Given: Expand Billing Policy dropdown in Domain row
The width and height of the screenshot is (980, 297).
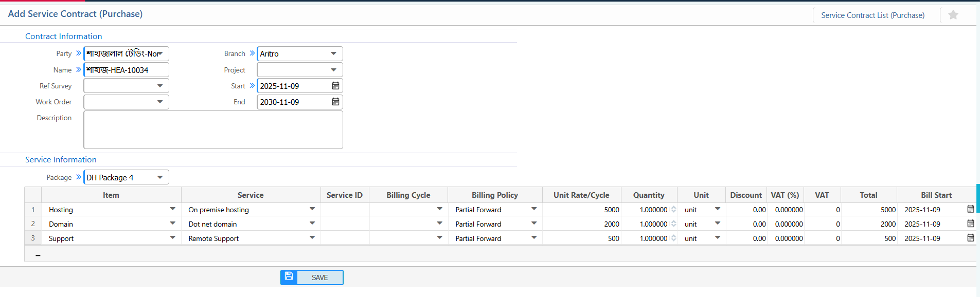Looking at the screenshot, I should [x=534, y=224].
